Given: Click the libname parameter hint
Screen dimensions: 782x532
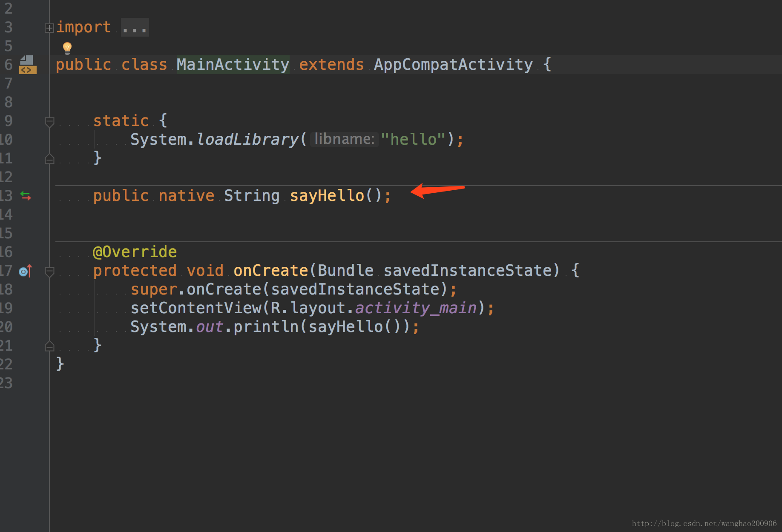Looking at the screenshot, I should point(344,139).
